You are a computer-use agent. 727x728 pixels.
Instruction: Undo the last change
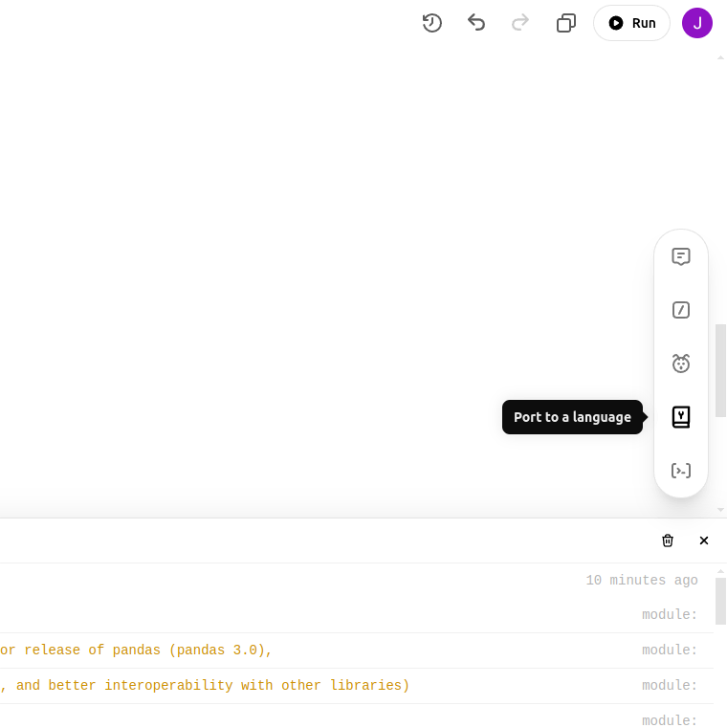476,23
